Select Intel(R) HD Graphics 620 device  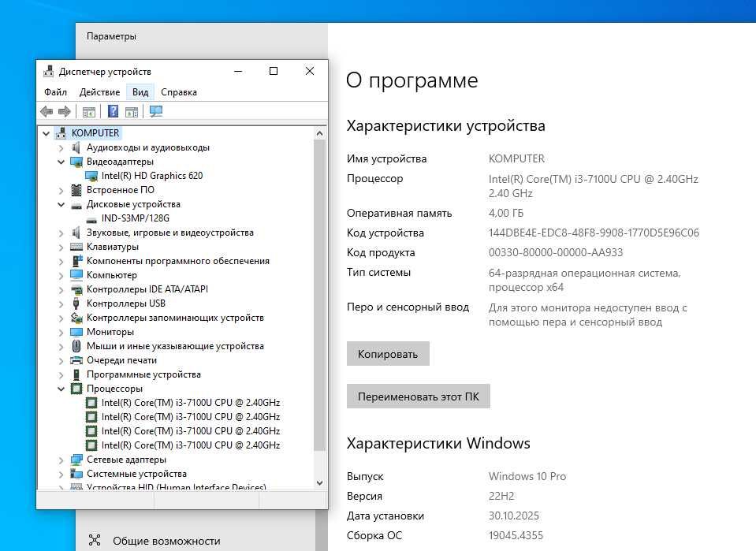point(152,176)
